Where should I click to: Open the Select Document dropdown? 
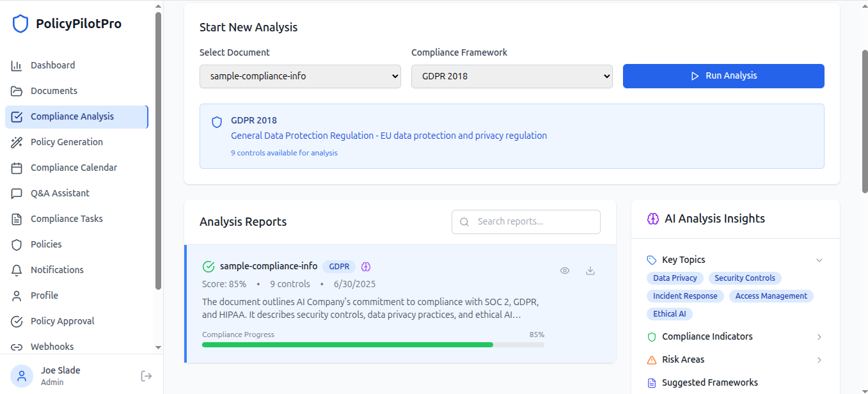point(300,76)
